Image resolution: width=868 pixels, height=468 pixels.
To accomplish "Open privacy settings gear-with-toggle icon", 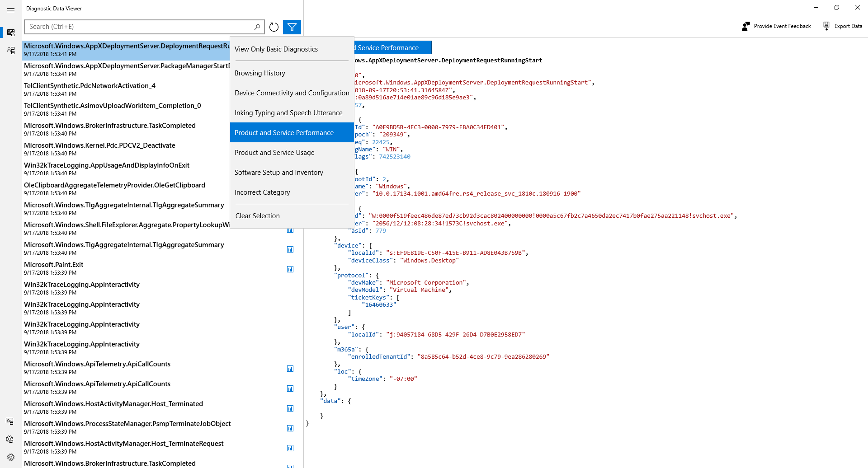I will tap(9, 439).
